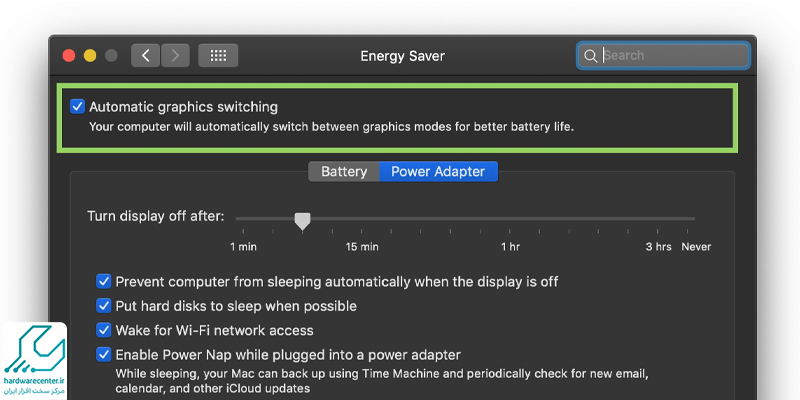Screen dimensions: 800x400
Task: Uncheck Wake for Wi-Fi network access
Action: coord(103,330)
